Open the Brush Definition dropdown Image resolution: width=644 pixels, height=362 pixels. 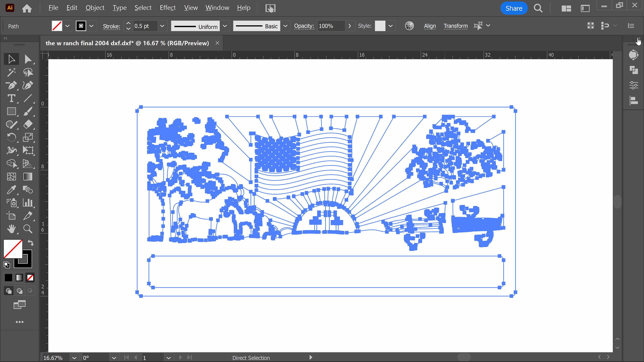(285, 26)
